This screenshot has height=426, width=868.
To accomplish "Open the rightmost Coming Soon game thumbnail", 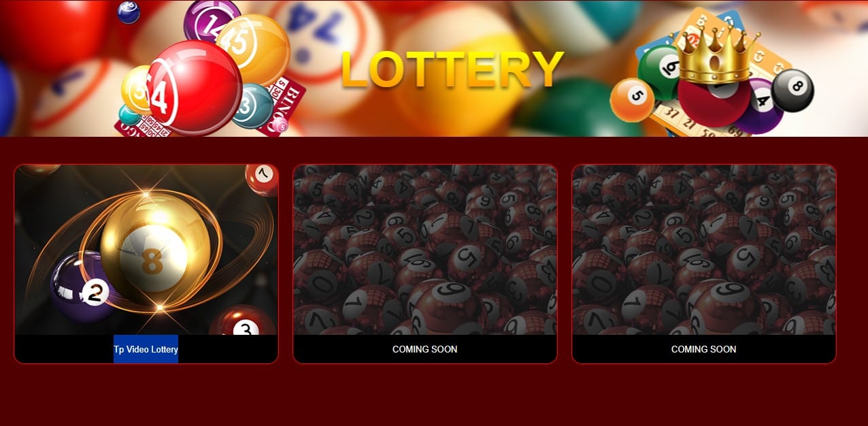I will pyautogui.click(x=704, y=250).
